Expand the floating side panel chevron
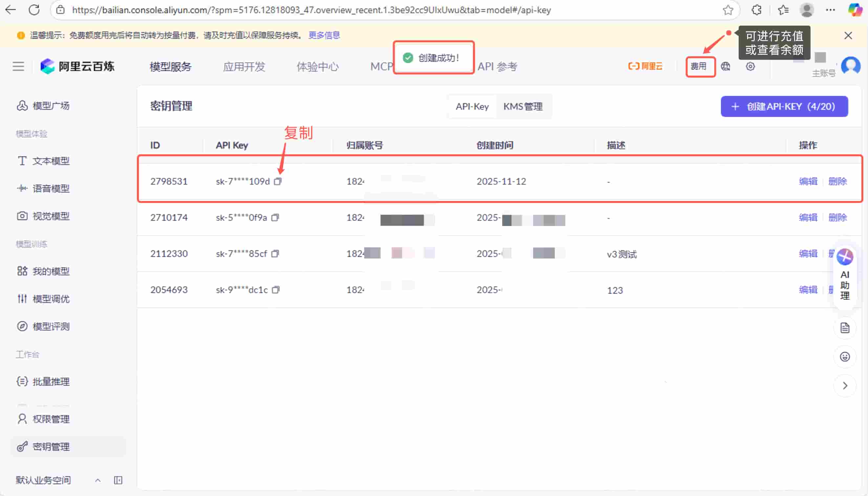868x496 pixels. click(845, 385)
